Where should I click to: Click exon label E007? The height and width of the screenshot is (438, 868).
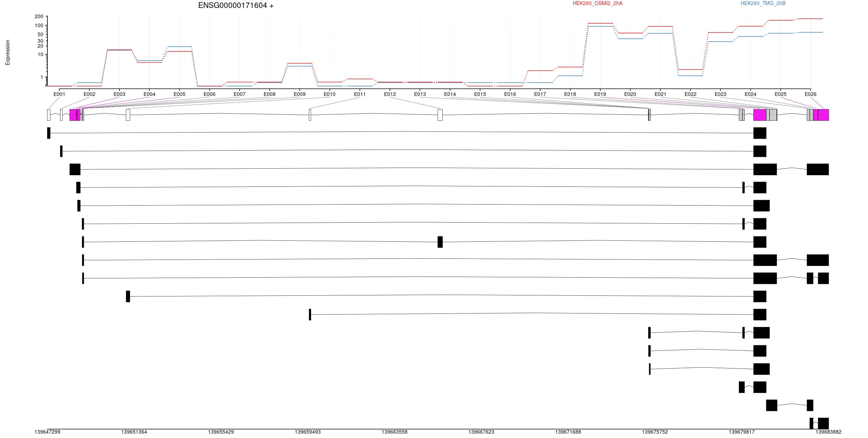[x=239, y=94]
